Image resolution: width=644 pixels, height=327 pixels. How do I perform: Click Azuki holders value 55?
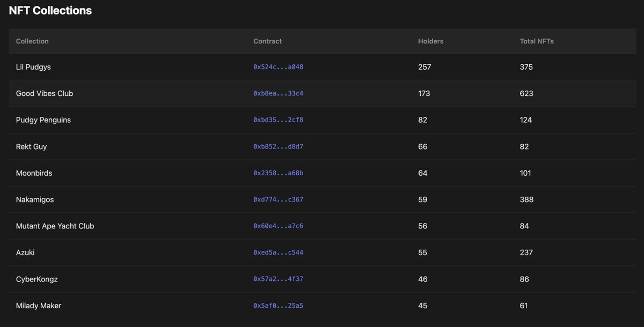[423, 252]
